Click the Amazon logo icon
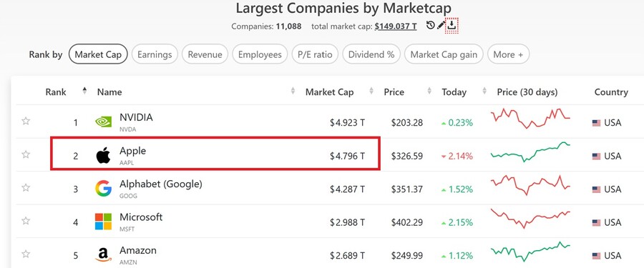 103,255
